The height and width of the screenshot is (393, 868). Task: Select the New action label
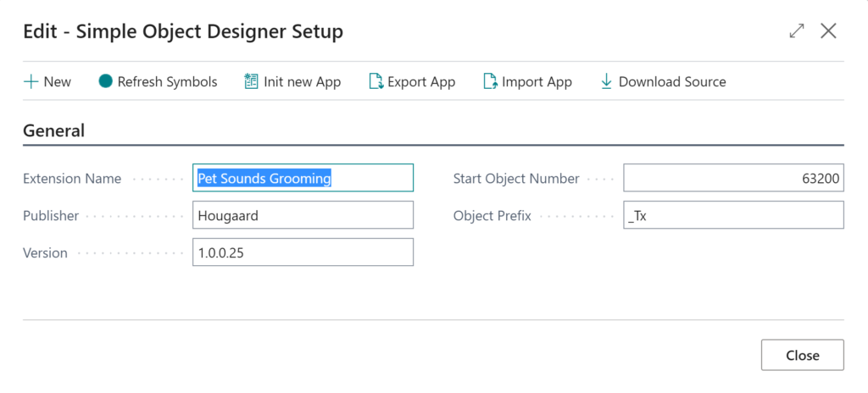click(x=58, y=82)
